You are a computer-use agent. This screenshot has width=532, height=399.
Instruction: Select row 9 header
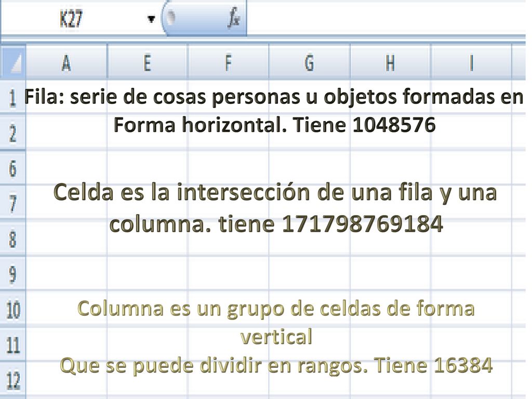pos(13,273)
